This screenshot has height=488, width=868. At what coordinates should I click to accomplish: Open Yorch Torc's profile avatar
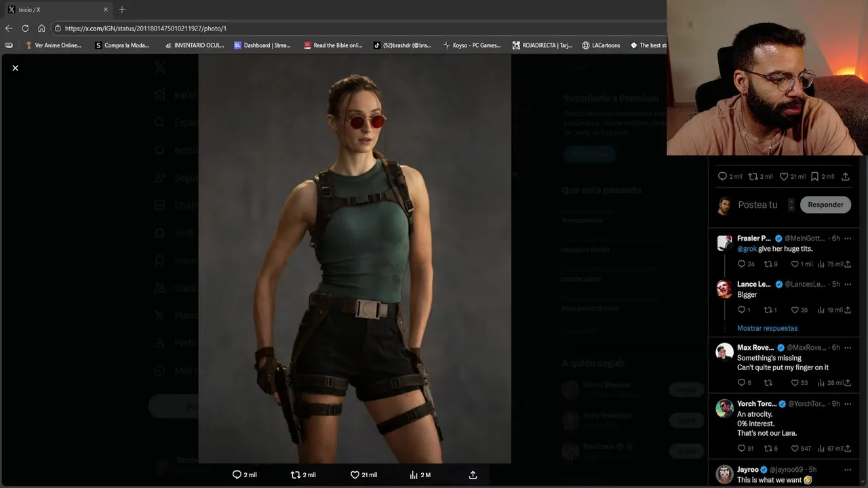point(724,408)
